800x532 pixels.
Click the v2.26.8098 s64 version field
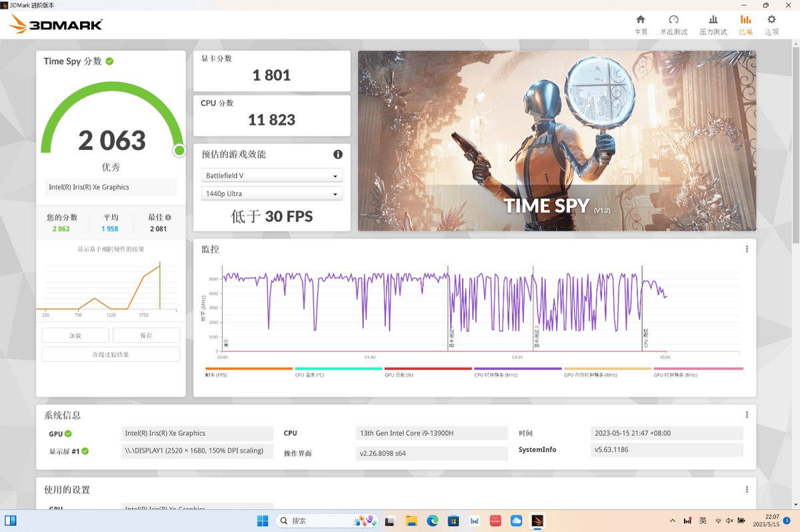coord(432,453)
